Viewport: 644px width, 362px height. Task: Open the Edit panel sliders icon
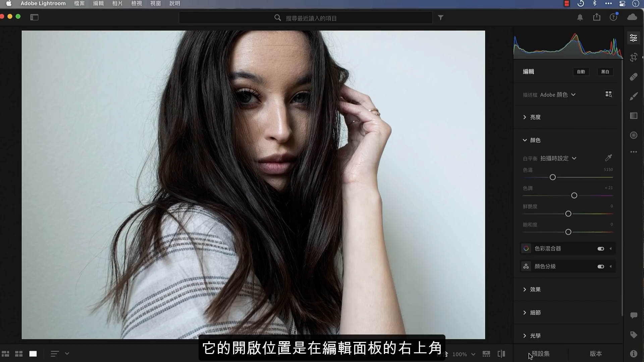tap(634, 38)
